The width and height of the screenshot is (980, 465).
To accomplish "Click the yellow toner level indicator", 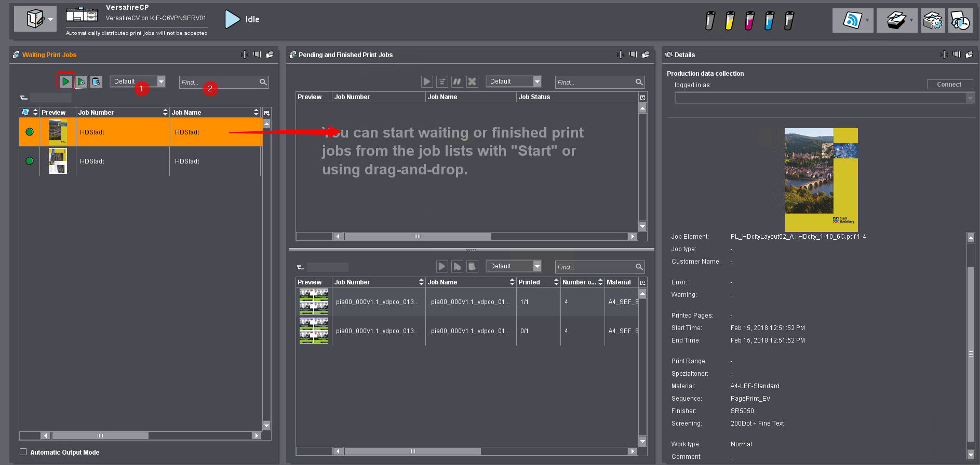I will (730, 21).
